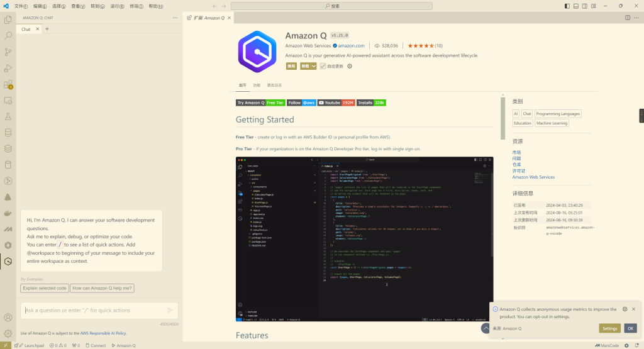Add a new chat tab with plus

point(47,29)
